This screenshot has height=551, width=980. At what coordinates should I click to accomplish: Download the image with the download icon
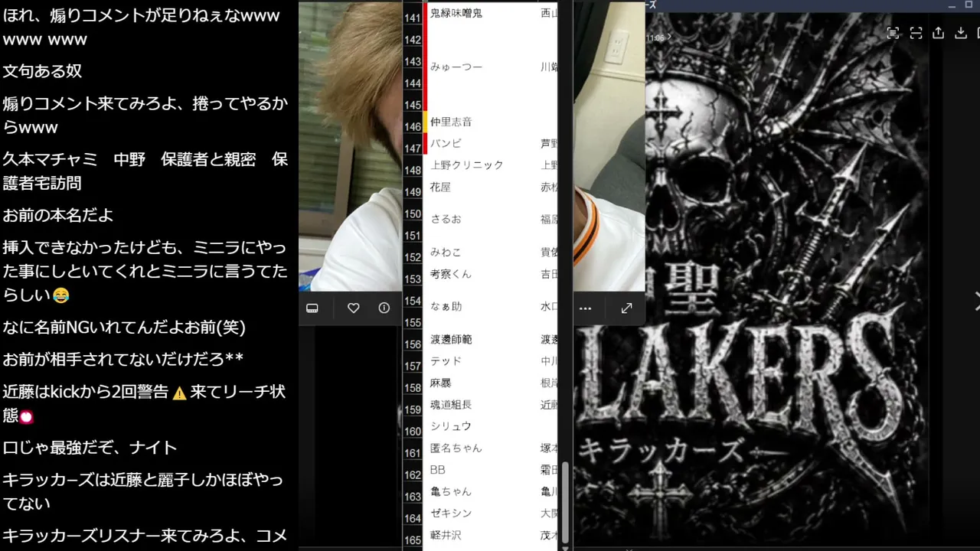pos(962,33)
